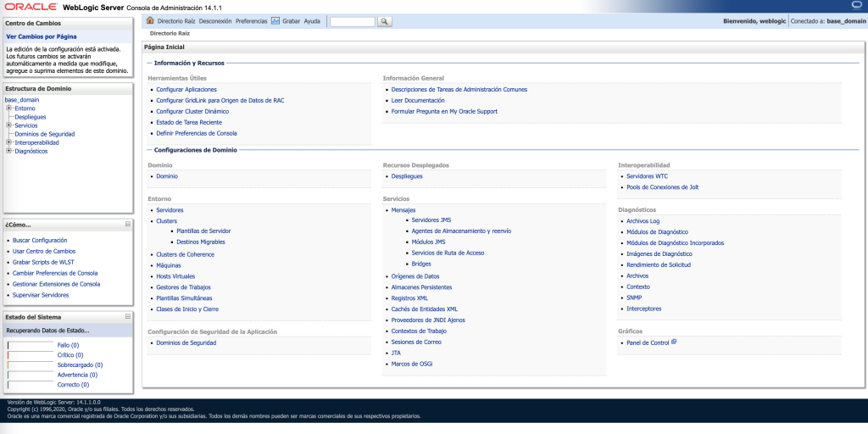The image size is (868, 434).
Task: Collapse the Estado del Sistema panel icon
Action: point(128,317)
